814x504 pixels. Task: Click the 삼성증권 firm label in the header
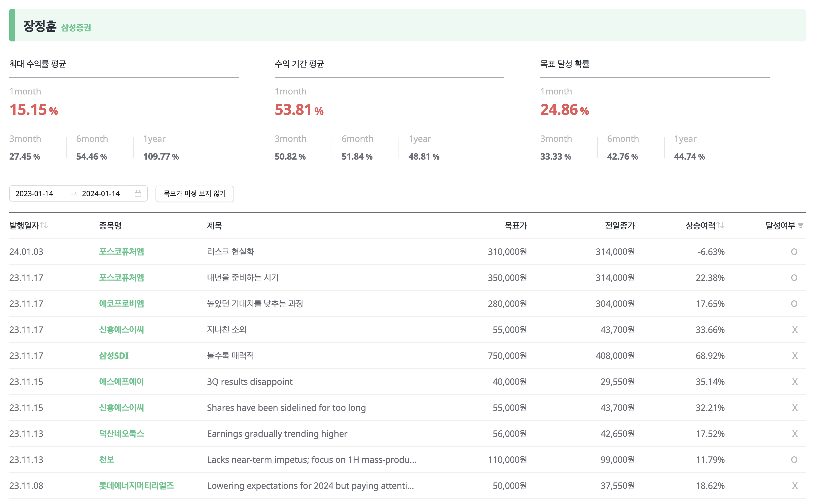(76, 27)
